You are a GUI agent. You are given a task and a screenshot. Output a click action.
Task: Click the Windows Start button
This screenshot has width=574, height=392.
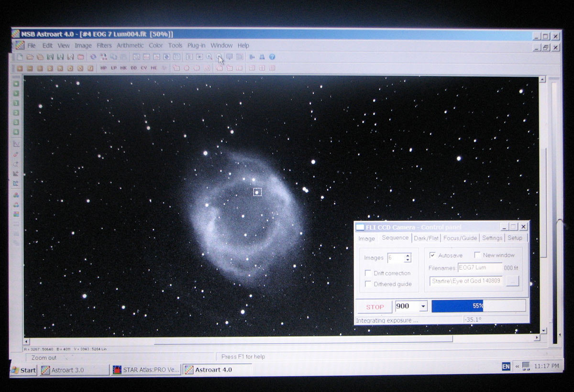point(24,370)
